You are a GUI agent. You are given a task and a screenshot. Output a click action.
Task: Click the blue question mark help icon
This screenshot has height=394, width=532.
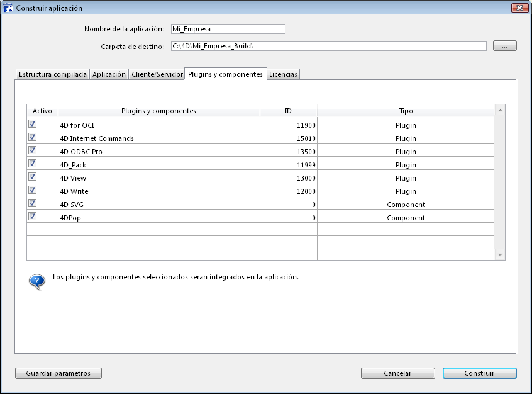click(37, 281)
